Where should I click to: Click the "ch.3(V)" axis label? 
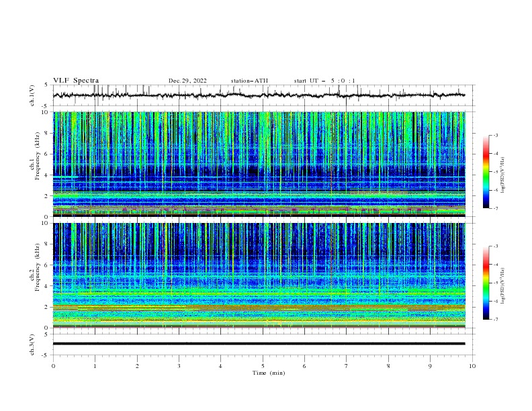click(x=32, y=345)
